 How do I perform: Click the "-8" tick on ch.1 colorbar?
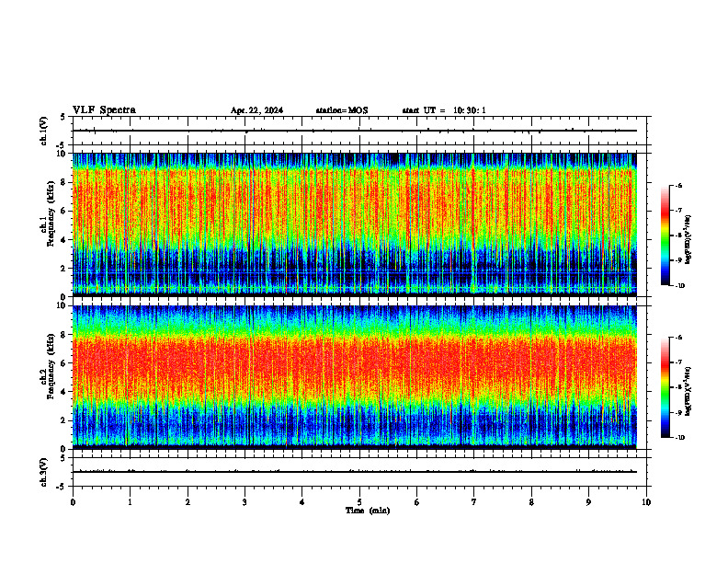point(678,236)
